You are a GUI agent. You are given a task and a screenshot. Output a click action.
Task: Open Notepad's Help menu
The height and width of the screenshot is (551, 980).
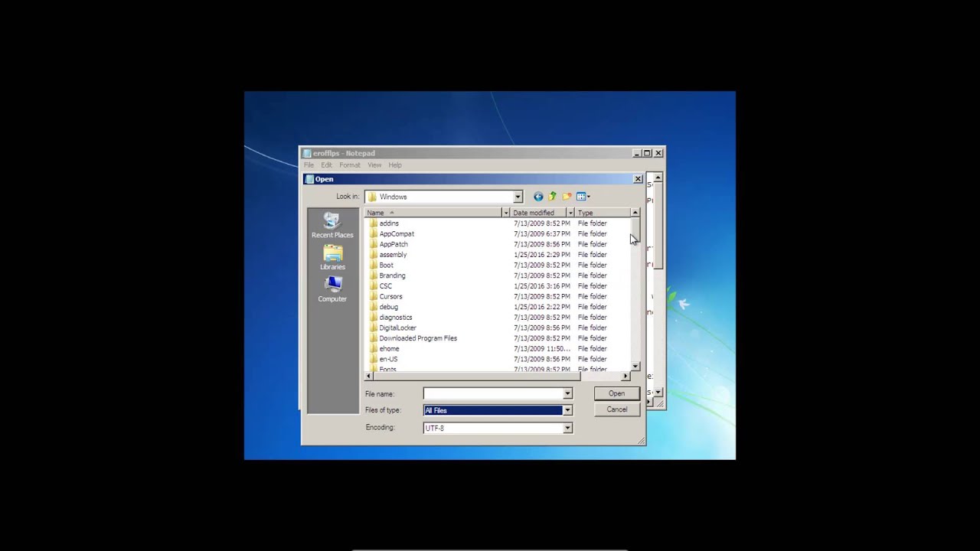pos(395,165)
